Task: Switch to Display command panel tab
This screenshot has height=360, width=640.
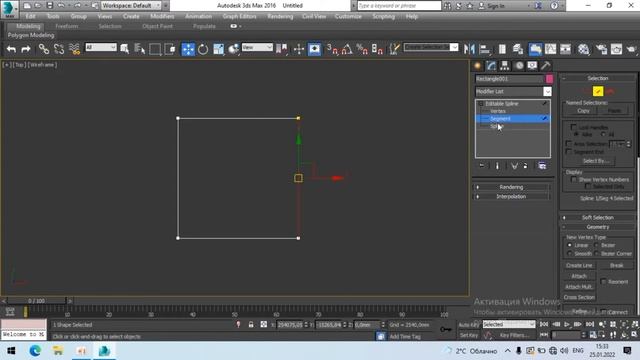Action: click(x=532, y=66)
